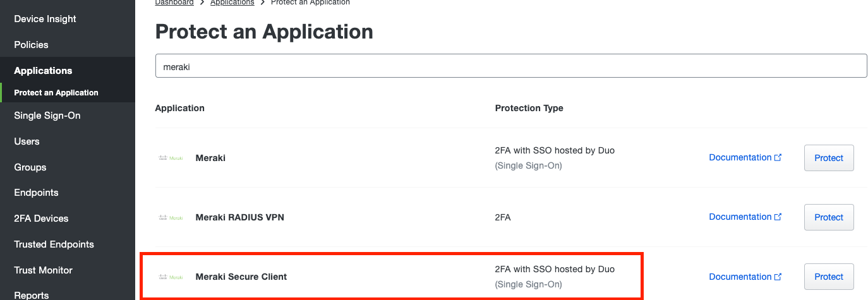Protect the Meraki Secure Client application
Viewport: 868px width, 300px height.
[829, 277]
